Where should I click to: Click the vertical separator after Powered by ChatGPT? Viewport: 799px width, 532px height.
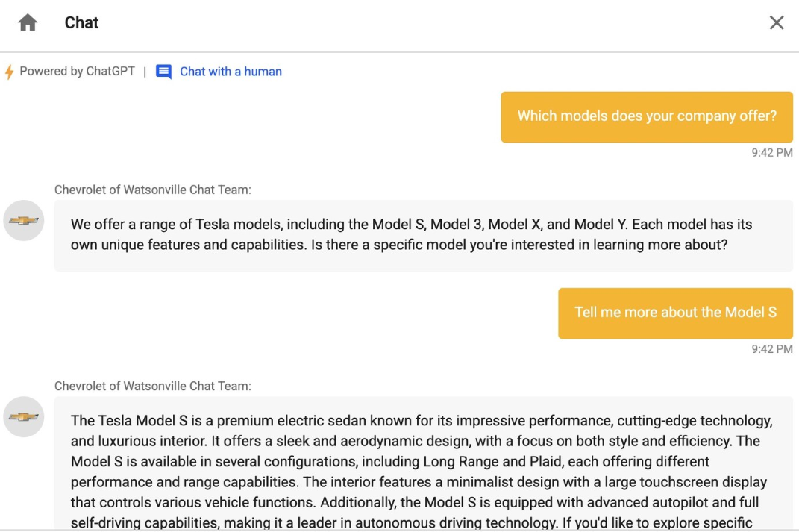click(x=145, y=72)
